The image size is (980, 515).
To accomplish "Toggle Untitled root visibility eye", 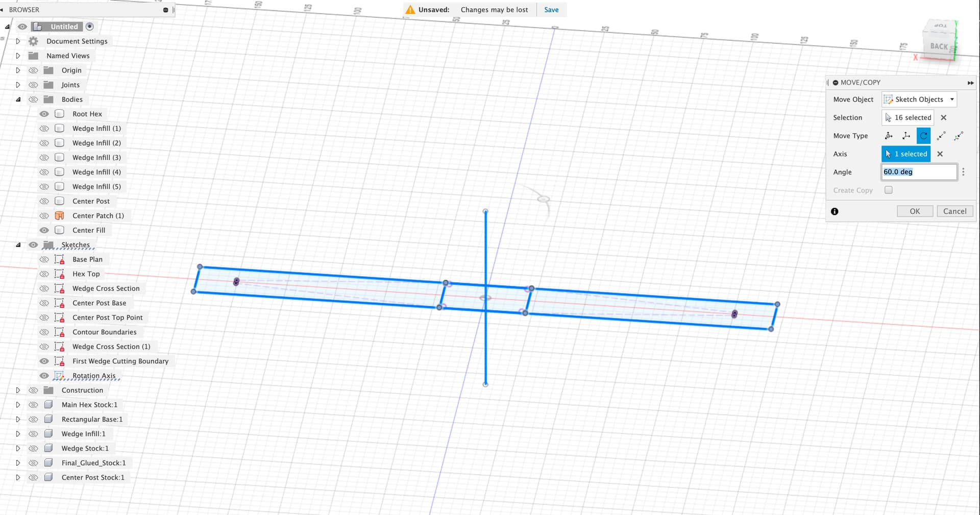I will click(22, 27).
